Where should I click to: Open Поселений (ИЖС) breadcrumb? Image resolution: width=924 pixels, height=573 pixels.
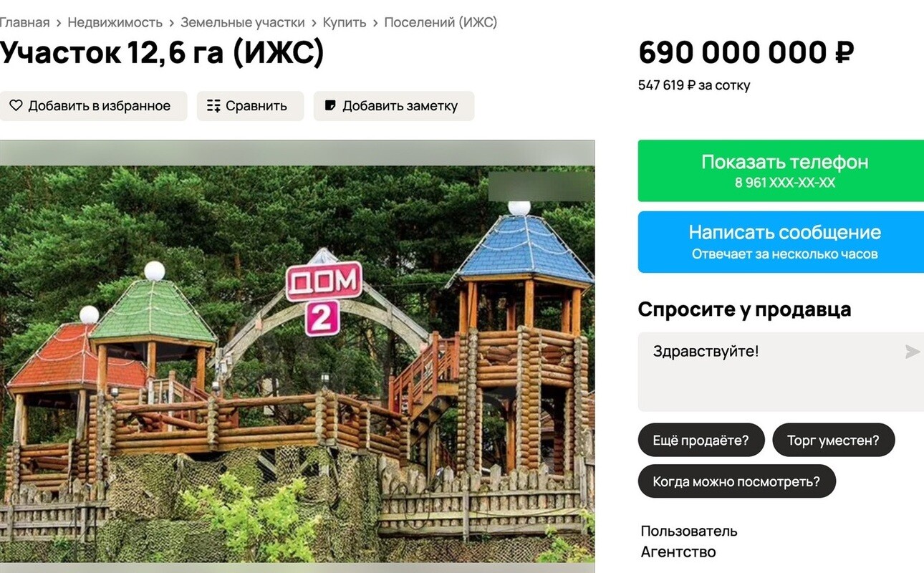(x=441, y=22)
